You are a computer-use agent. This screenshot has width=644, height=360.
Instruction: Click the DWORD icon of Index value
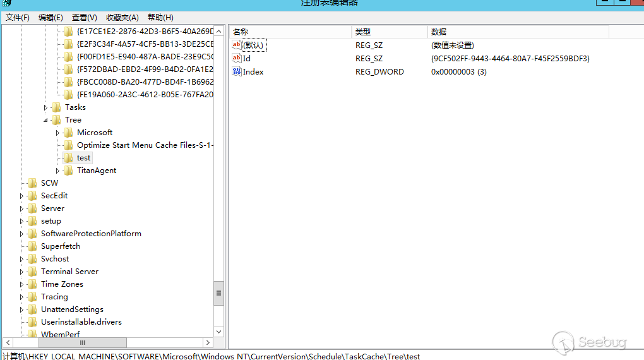(x=237, y=71)
